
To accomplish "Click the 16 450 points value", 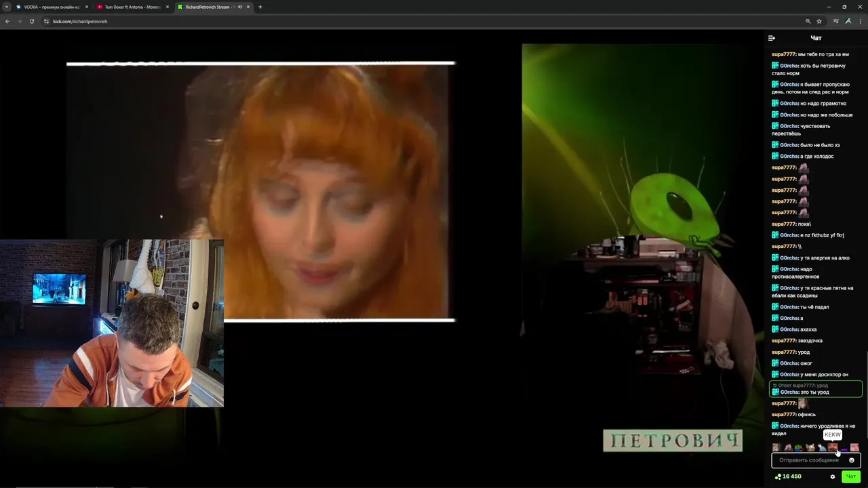I will coord(792,476).
